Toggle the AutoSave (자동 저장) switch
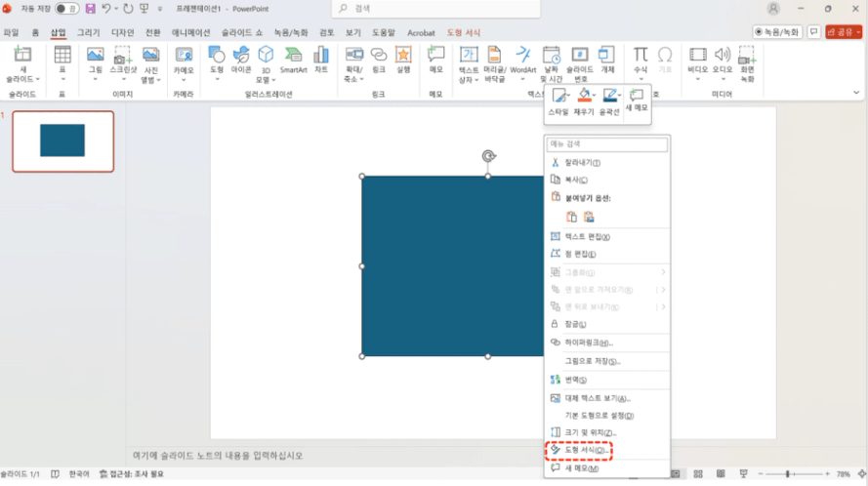868x486 pixels. point(67,9)
